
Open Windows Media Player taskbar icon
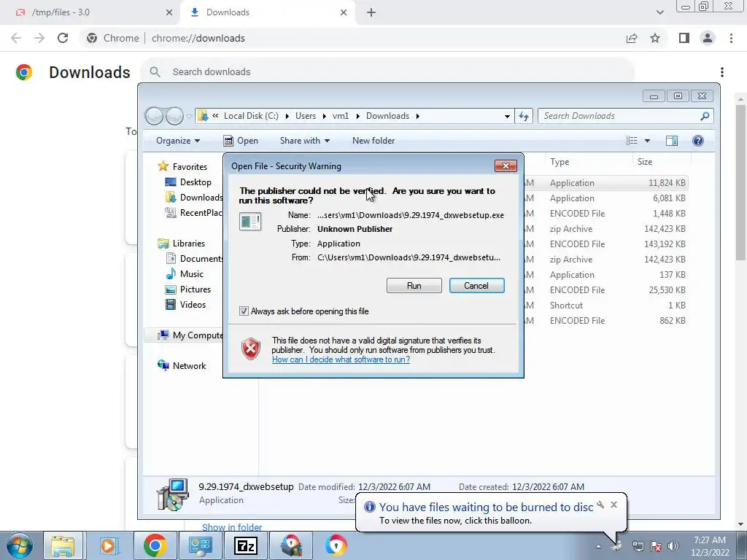point(109,545)
